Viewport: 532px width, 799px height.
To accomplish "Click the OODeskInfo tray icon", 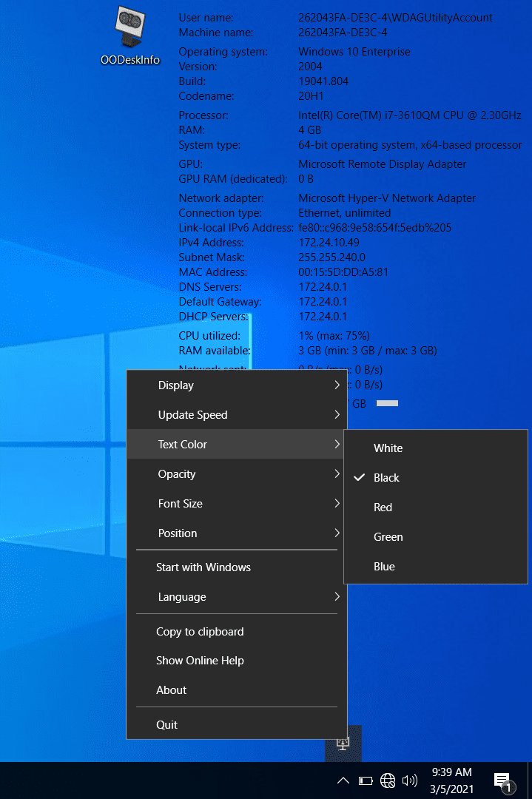I will [x=343, y=744].
